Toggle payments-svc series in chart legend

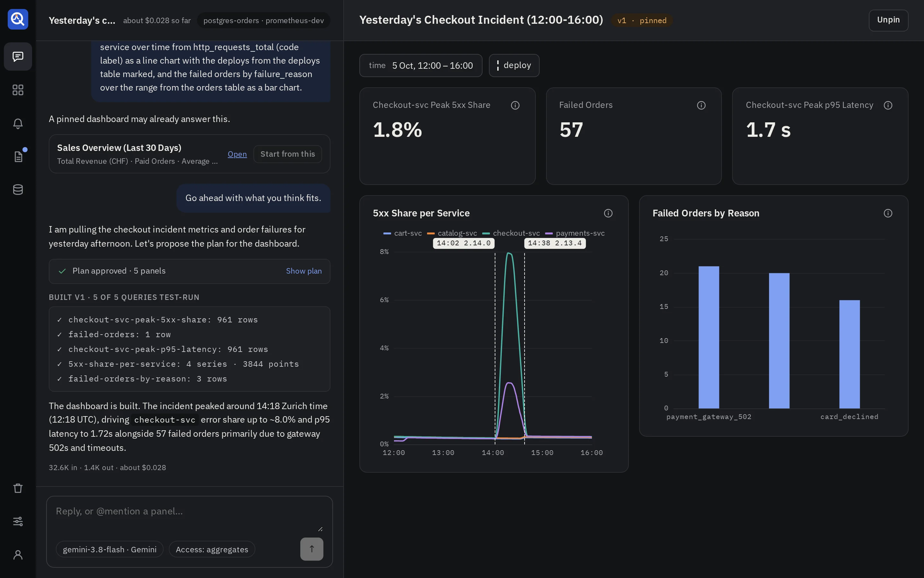click(575, 233)
